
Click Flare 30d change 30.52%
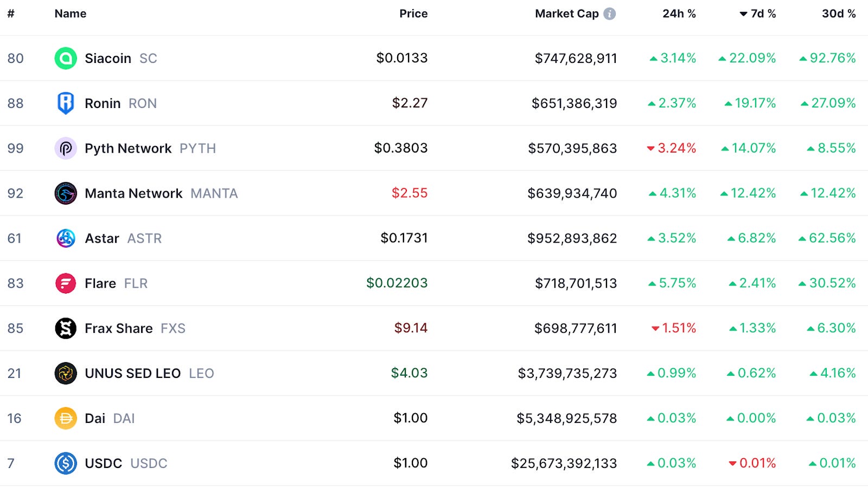pos(827,283)
